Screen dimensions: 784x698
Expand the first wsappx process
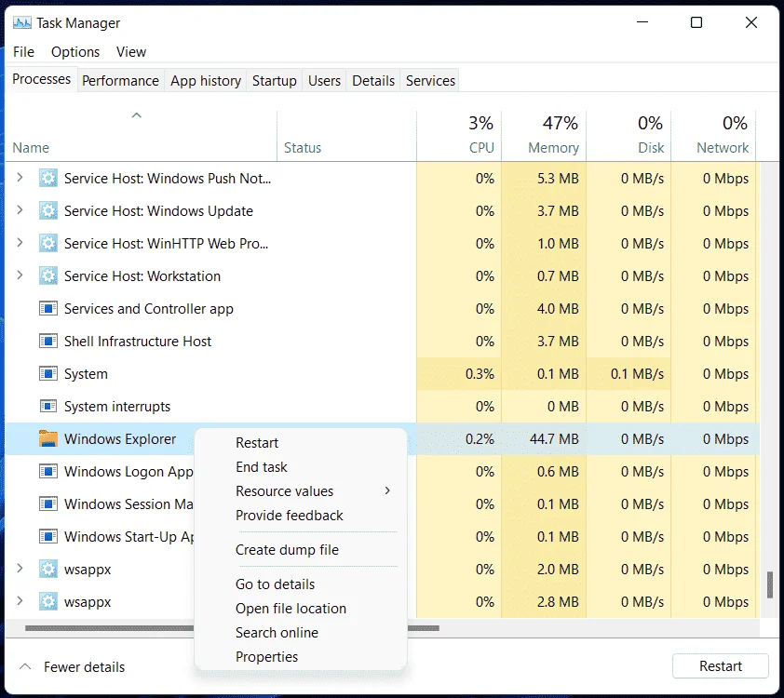click(20, 568)
